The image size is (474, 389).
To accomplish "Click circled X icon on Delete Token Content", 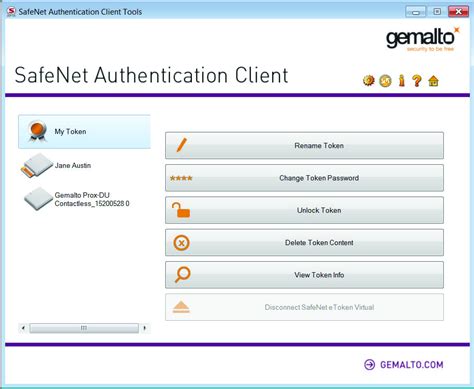I will (182, 243).
